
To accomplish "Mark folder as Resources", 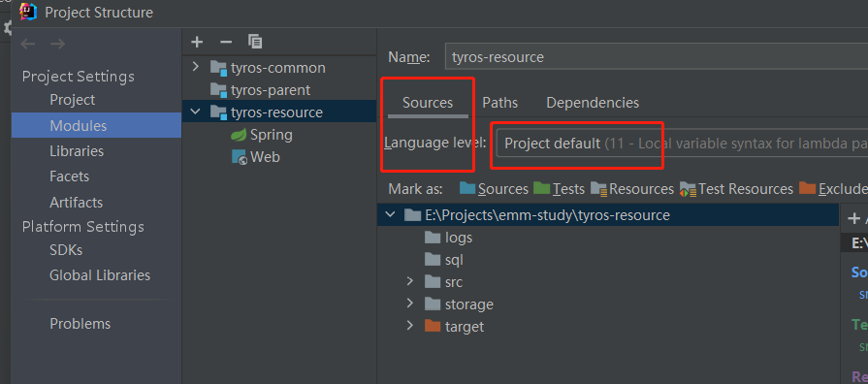I will point(632,189).
